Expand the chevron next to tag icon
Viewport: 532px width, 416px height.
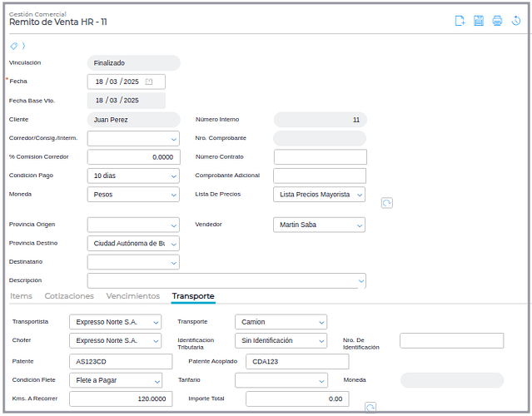[23, 46]
